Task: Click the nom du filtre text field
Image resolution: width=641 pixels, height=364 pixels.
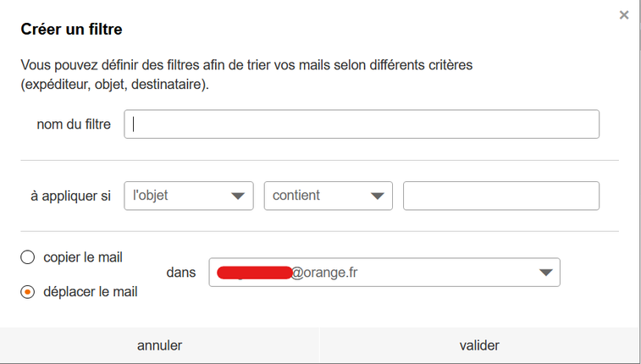Action: (362, 124)
